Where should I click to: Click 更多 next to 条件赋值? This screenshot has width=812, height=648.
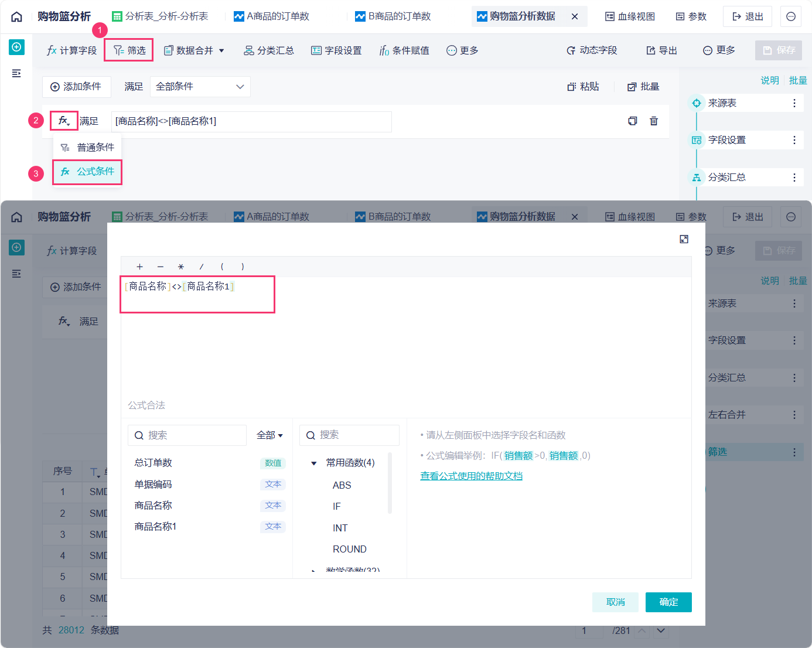coord(462,50)
